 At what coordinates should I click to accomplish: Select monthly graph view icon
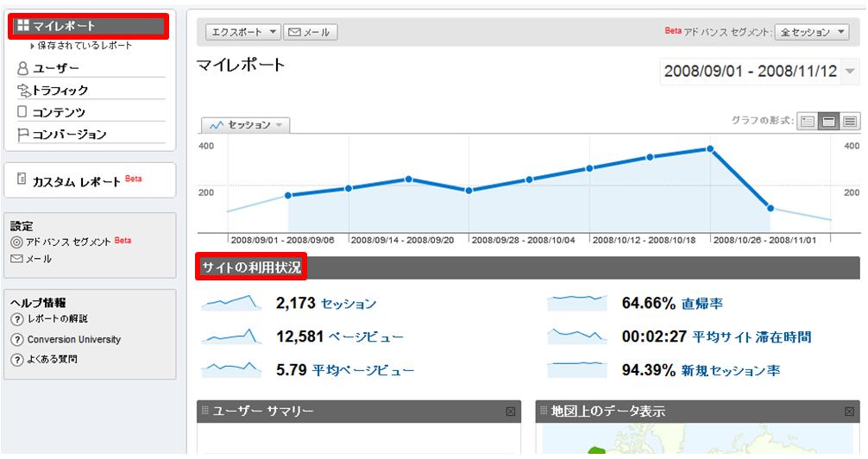[x=850, y=121]
